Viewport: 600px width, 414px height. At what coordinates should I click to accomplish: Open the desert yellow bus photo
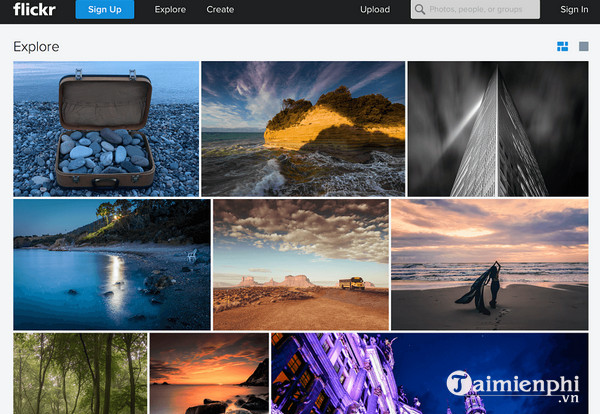[x=301, y=264]
